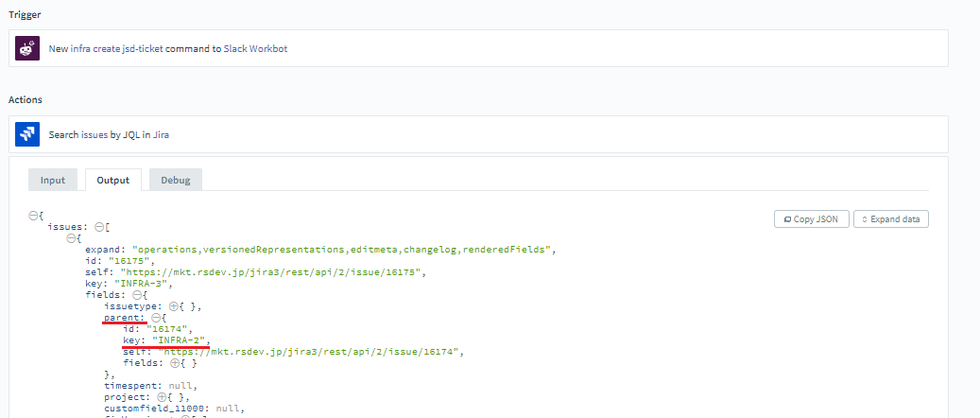Collapse the issues array
This screenshot has height=418, width=980.
[x=98, y=227]
